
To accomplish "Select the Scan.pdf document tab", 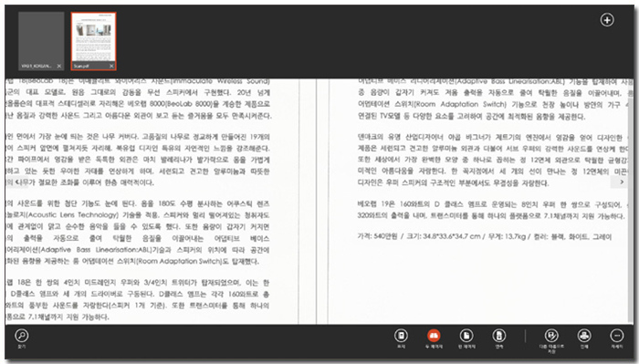I will pos(94,41).
